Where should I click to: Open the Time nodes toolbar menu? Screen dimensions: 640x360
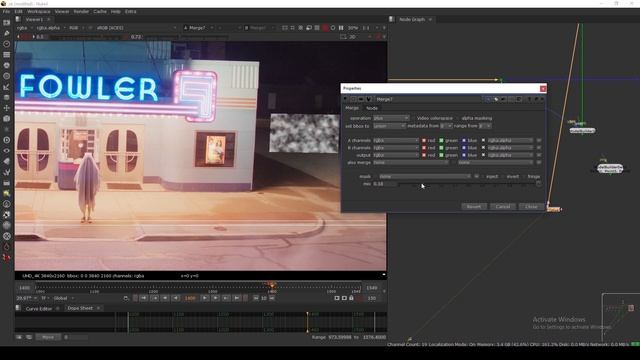[x=7, y=44]
